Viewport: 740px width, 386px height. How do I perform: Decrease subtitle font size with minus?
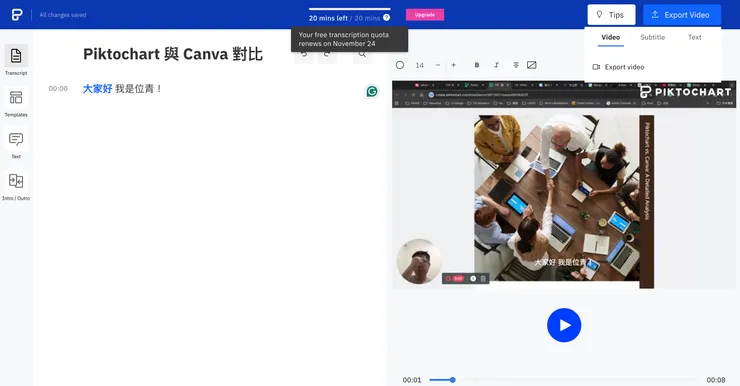point(438,65)
